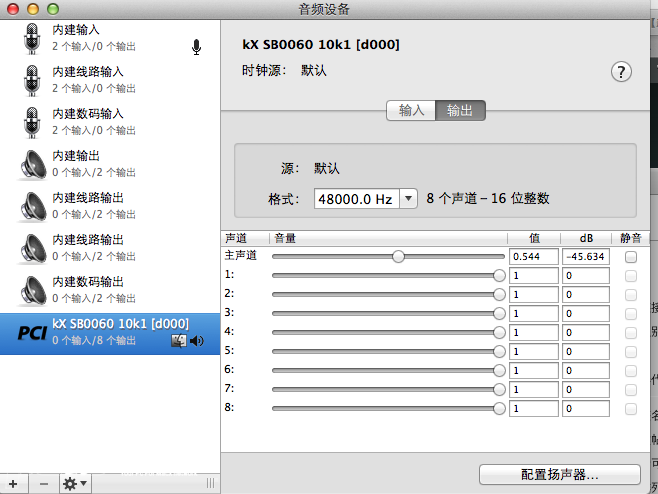Select the 内建线路输入 device row
Screen dimensions: 658x494
pos(110,81)
